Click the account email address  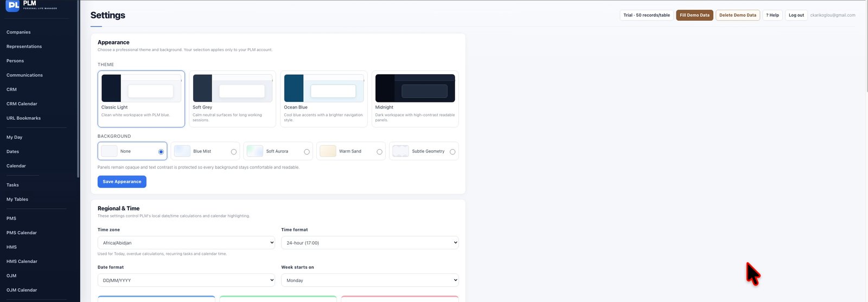coord(833,15)
